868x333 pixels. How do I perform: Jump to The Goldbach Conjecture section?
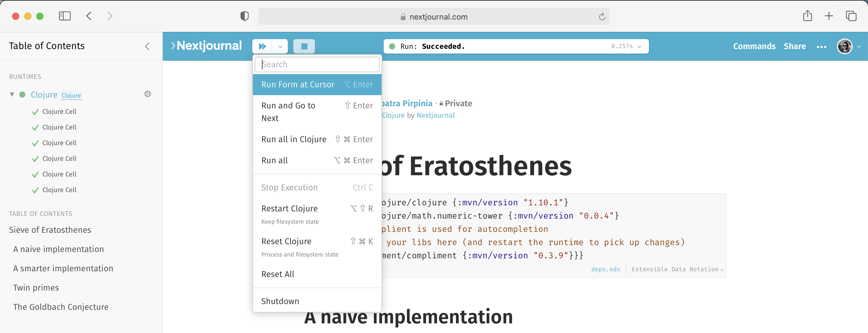click(61, 307)
